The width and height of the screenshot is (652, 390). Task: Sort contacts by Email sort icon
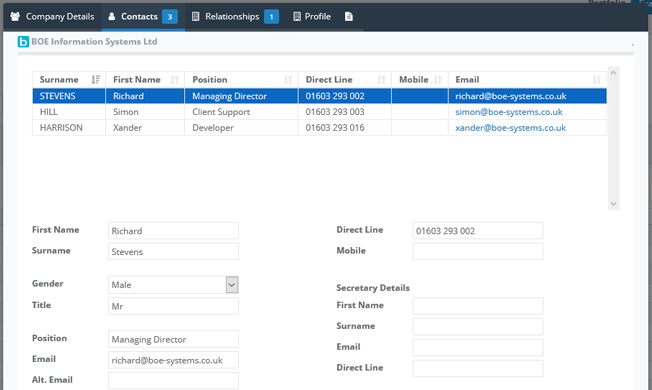tap(597, 79)
